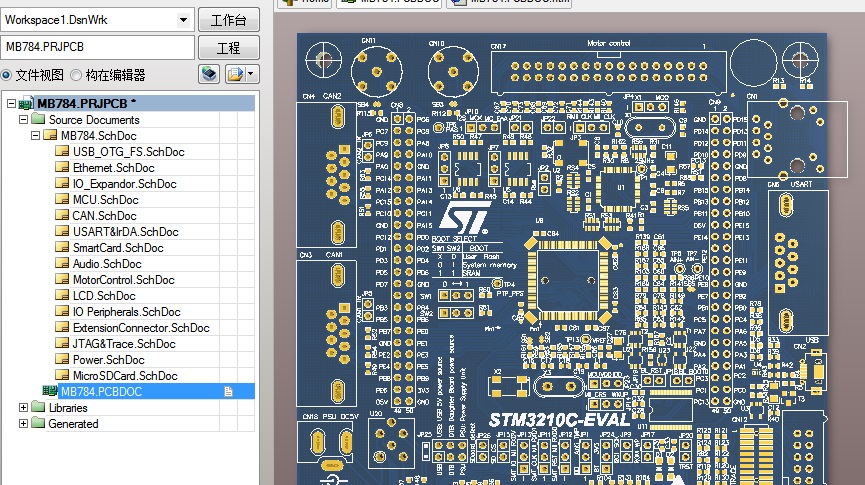Image resolution: width=865 pixels, height=485 pixels.
Task: Click the SmartCard.SchDoc sheet icon
Action: 62,247
